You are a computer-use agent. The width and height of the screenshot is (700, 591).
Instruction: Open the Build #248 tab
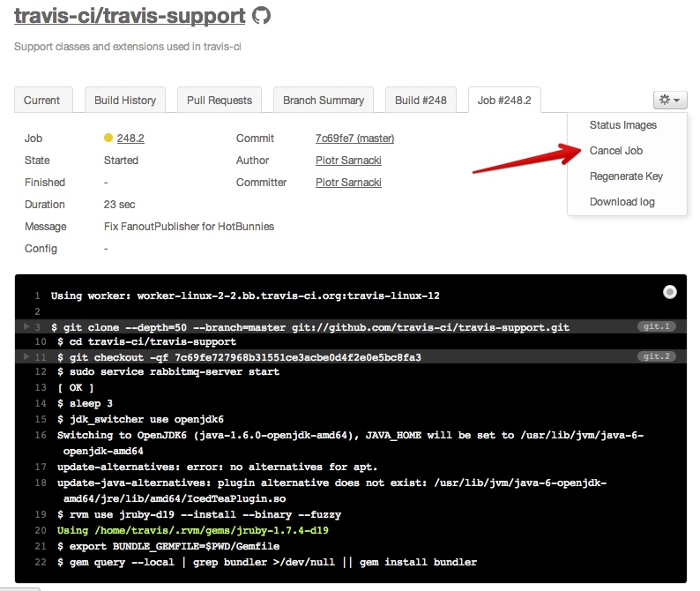tap(421, 100)
